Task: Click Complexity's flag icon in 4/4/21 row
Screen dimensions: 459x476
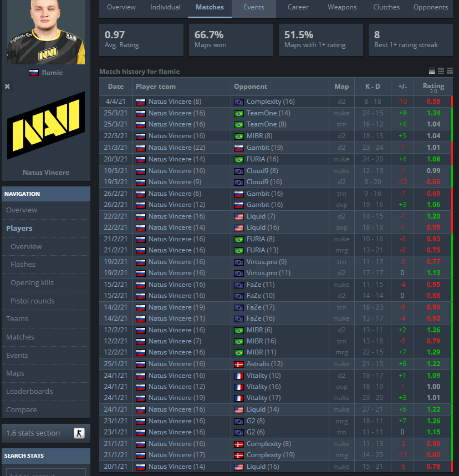Action: (x=239, y=102)
